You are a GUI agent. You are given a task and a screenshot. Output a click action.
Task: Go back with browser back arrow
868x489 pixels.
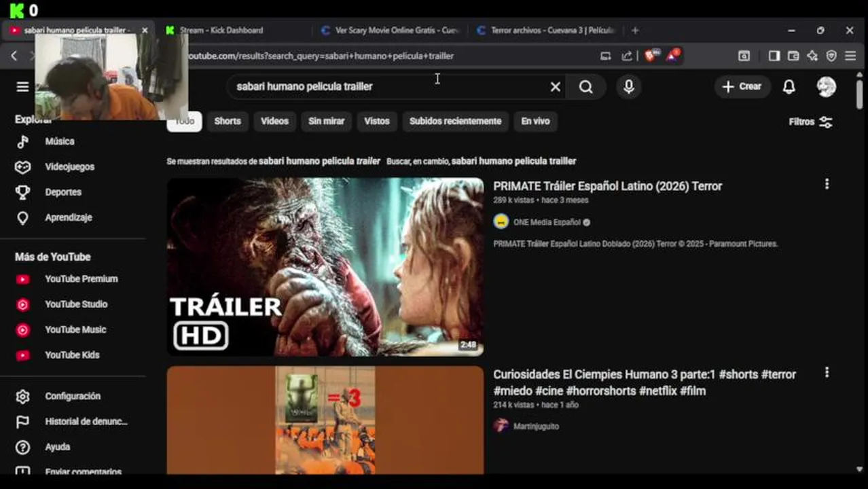(14, 56)
